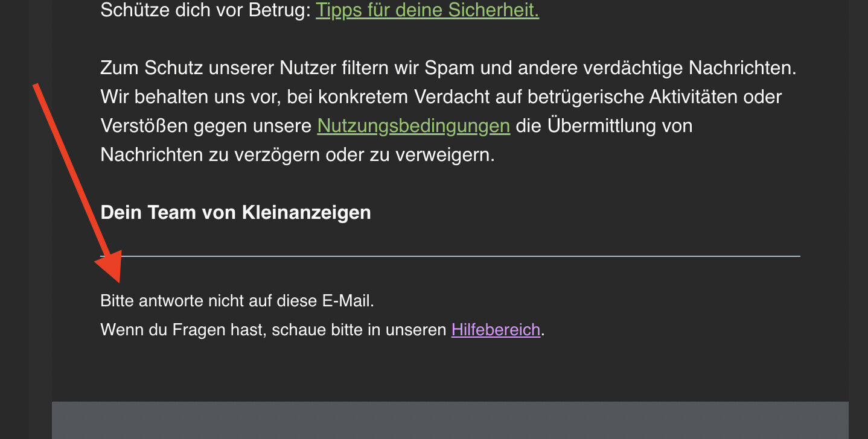Open the Hilfebereich link
The image size is (868, 439).
coord(496,330)
